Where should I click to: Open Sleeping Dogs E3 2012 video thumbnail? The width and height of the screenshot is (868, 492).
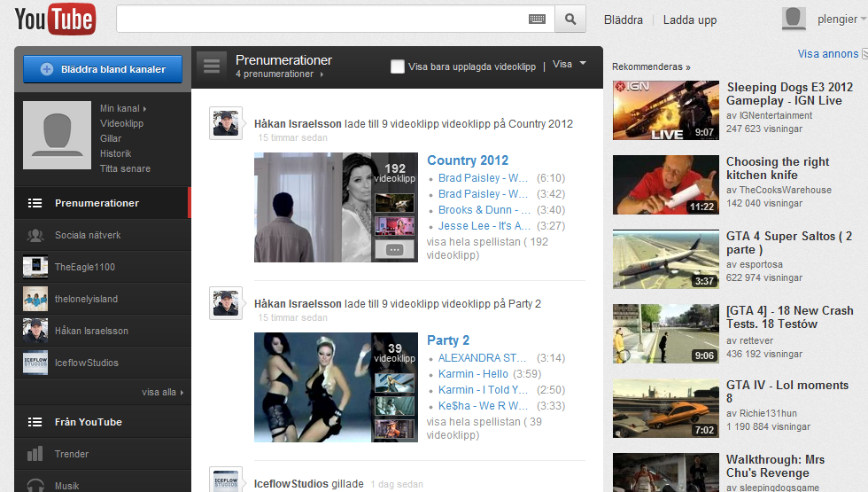666,110
